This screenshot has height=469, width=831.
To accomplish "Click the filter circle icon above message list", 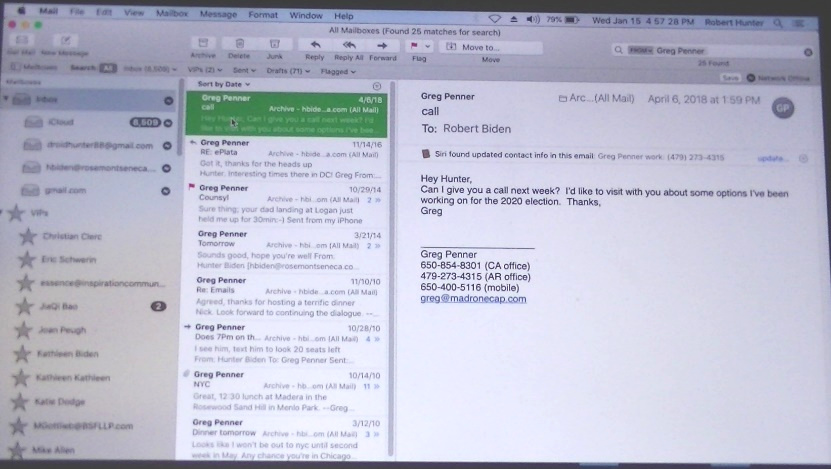I will [x=377, y=86].
